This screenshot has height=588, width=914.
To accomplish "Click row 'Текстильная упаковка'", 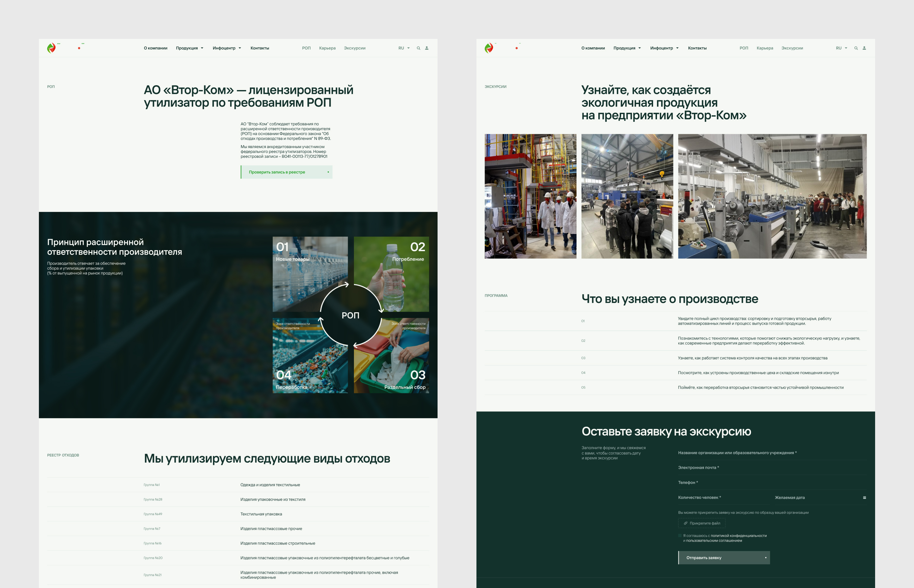I will tap(238, 514).
